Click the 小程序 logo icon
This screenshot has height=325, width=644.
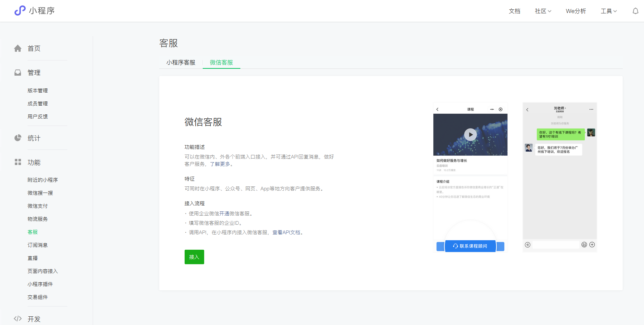pyautogui.click(x=20, y=10)
